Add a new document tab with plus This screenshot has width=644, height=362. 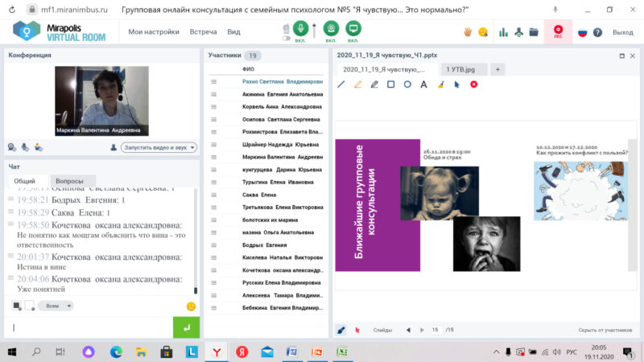click(497, 69)
